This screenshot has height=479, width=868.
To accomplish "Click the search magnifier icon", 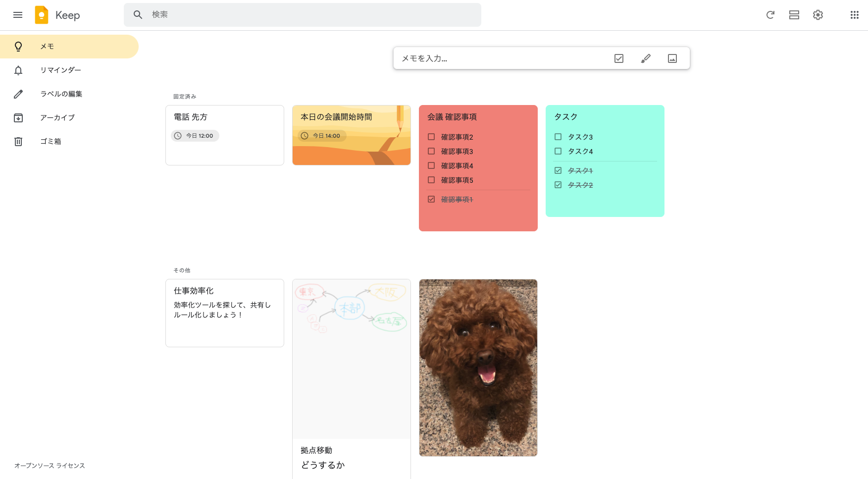I will (138, 15).
